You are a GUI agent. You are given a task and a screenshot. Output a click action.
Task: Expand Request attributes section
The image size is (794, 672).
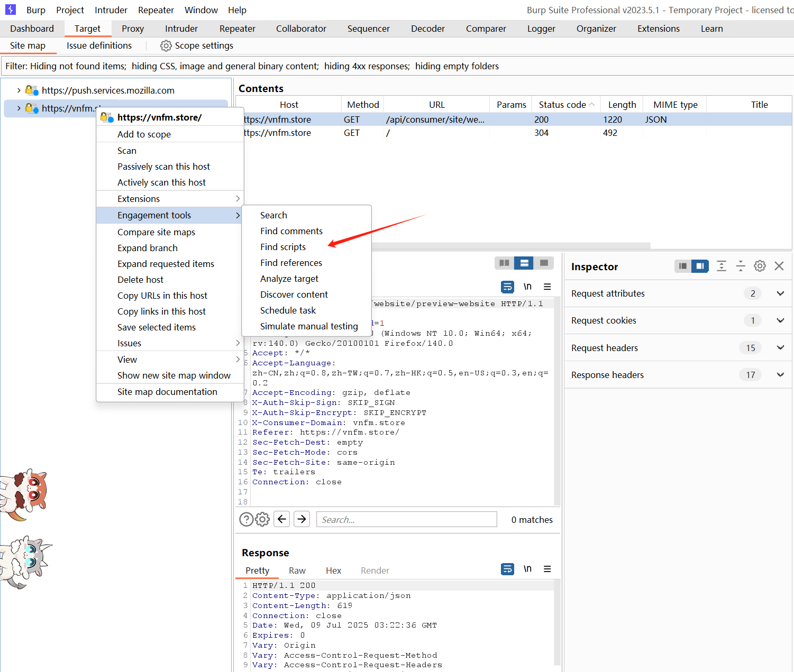(780, 293)
